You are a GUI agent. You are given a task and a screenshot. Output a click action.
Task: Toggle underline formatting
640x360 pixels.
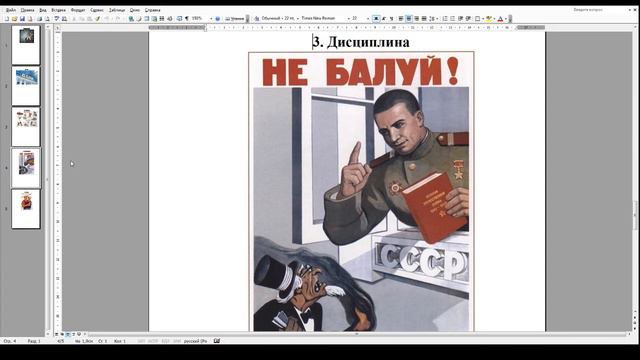tap(391, 18)
